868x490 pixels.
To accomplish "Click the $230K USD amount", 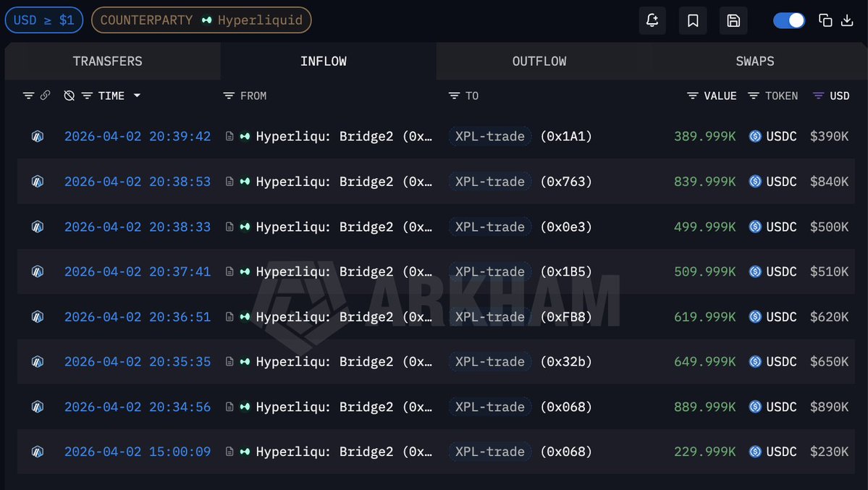I will point(829,452).
